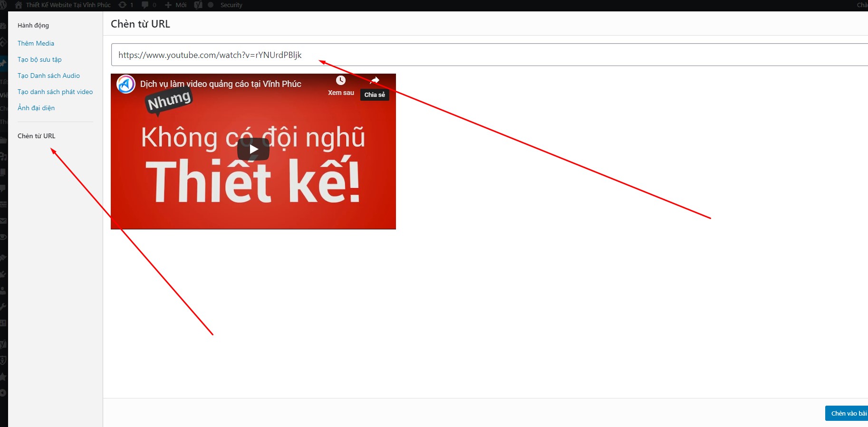868x427 pixels.
Task: Click the Yoast SEO icon in admin bar
Action: 198,5
